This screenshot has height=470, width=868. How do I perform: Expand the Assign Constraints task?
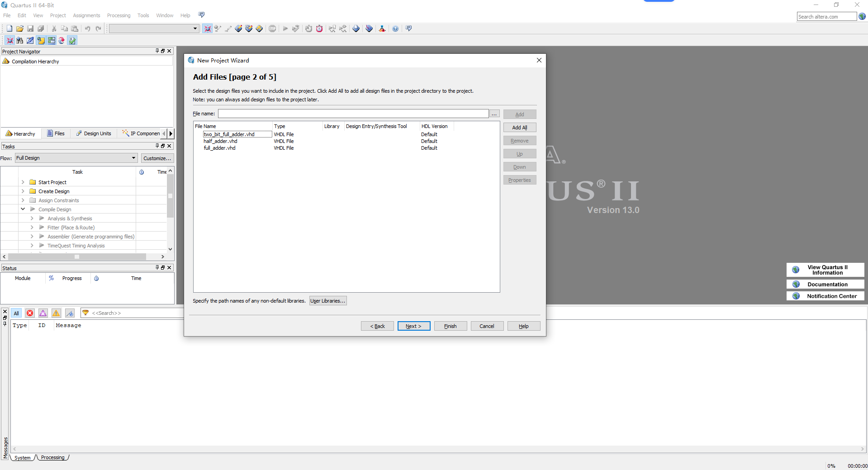tap(23, 200)
